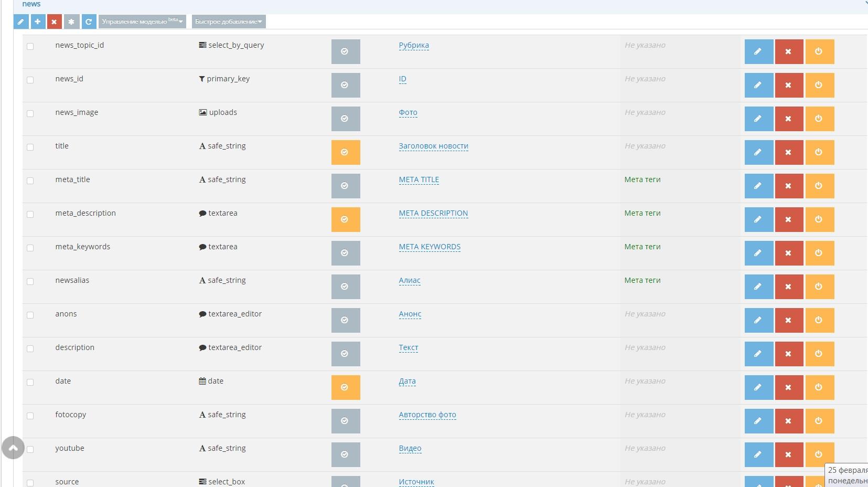Click the Мета теги group for meta_title
The height and width of the screenshot is (487, 868).
[642, 179]
